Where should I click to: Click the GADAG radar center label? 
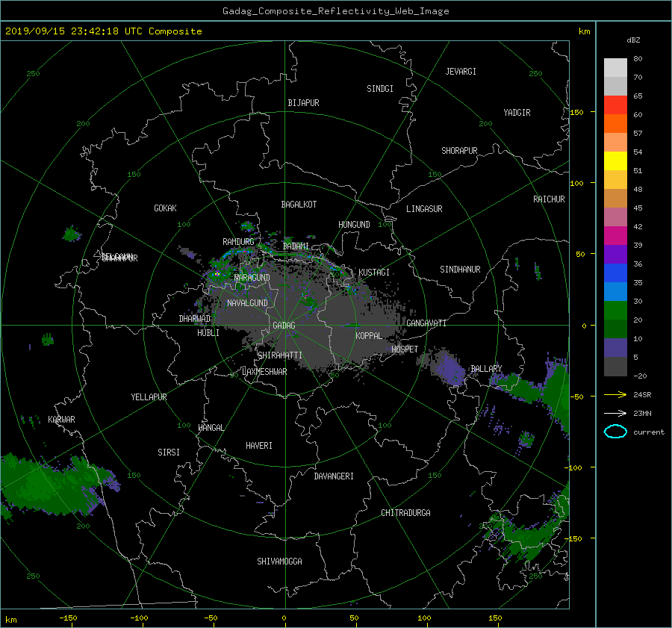(284, 326)
